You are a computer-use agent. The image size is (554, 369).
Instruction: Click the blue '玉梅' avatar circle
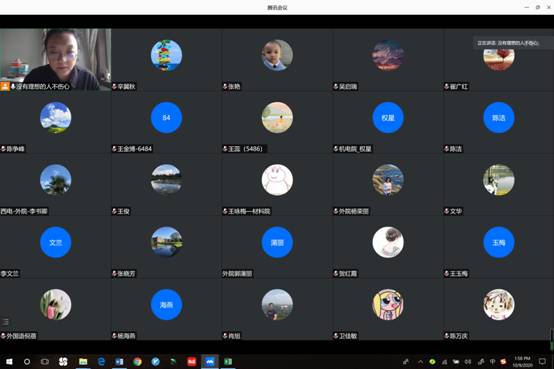[x=499, y=242]
